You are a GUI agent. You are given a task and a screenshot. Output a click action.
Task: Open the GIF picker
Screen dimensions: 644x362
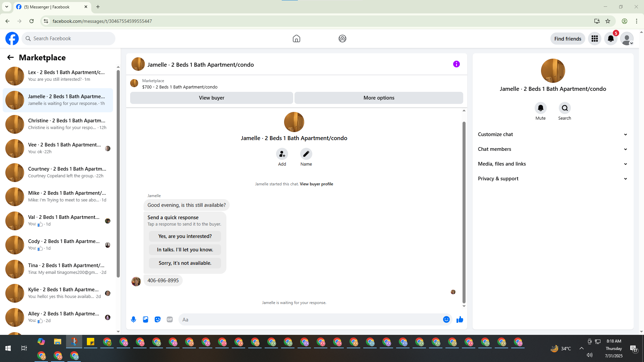point(170,319)
